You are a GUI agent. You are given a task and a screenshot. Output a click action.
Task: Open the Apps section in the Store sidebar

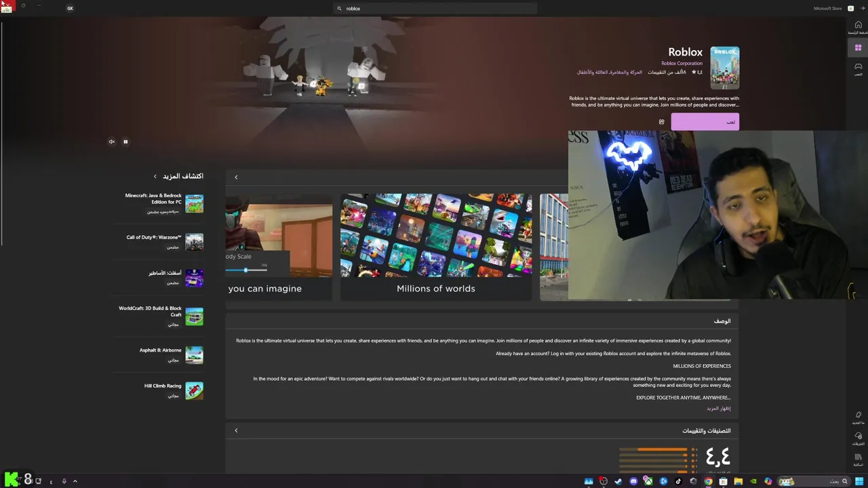tap(858, 47)
